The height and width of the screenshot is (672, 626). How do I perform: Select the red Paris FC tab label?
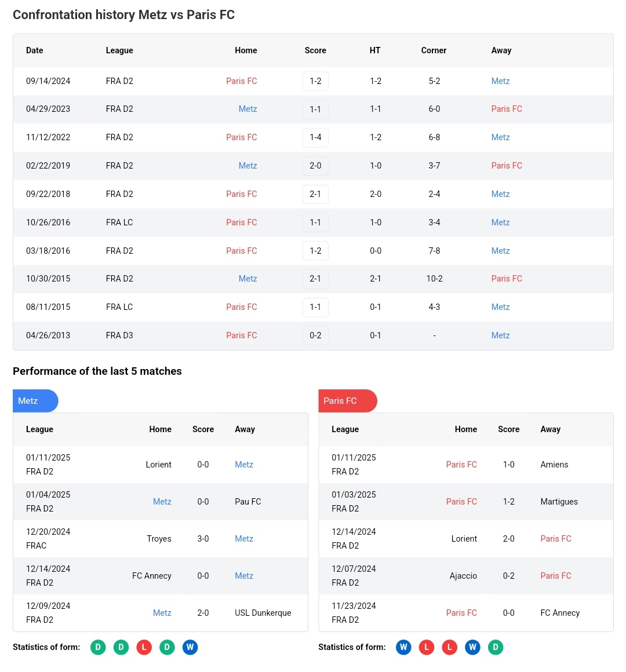pyautogui.click(x=340, y=401)
